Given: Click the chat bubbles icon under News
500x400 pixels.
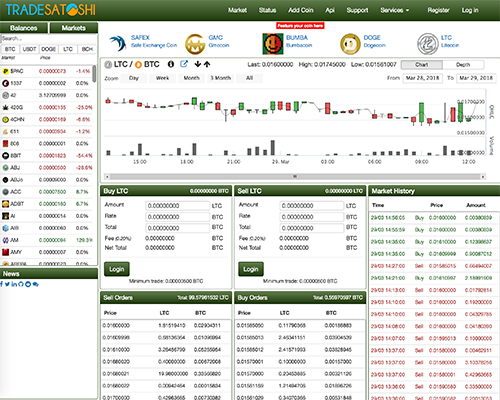Looking at the screenshot, I should tap(35, 284).
